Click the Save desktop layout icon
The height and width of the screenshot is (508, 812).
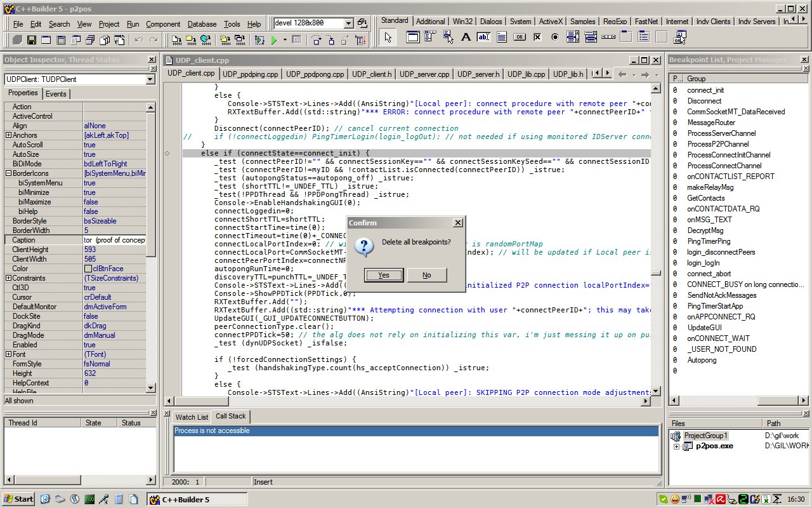(362, 23)
